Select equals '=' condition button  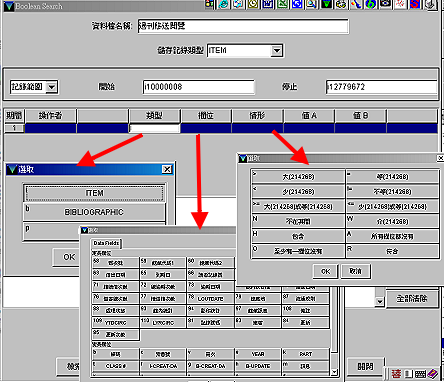point(392,177)
